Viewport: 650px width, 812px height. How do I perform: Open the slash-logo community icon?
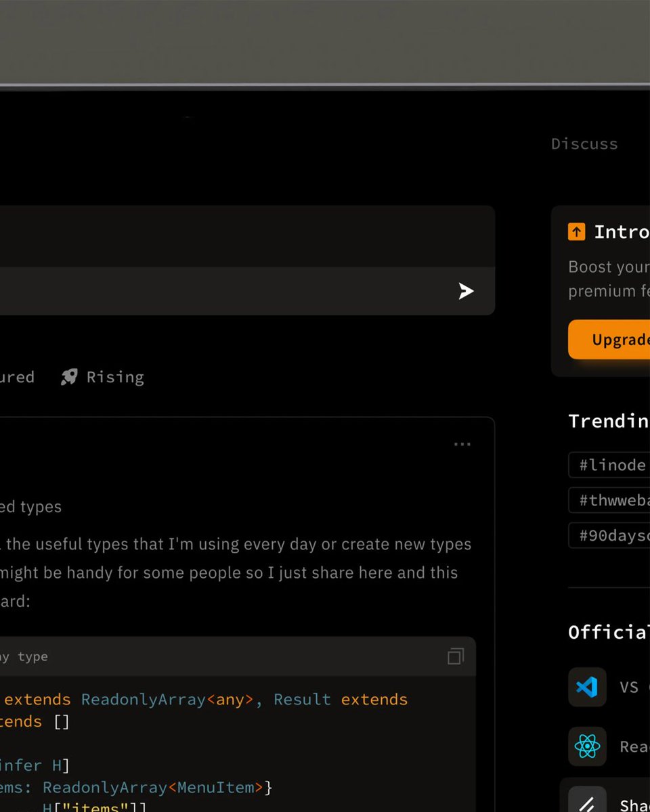click(x=587, y=799)
